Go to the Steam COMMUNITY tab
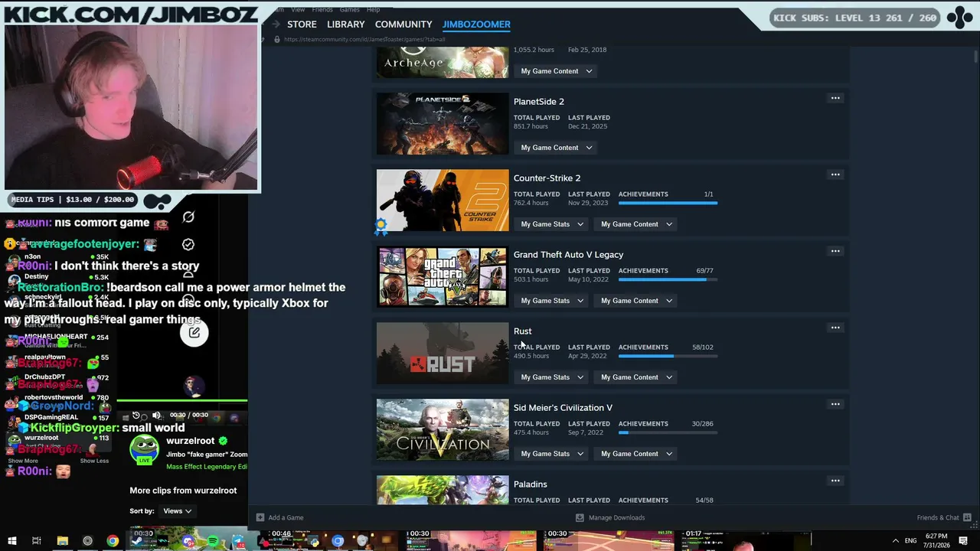Image resolution: width=980 pixels, height=551 pixels. 403,24
